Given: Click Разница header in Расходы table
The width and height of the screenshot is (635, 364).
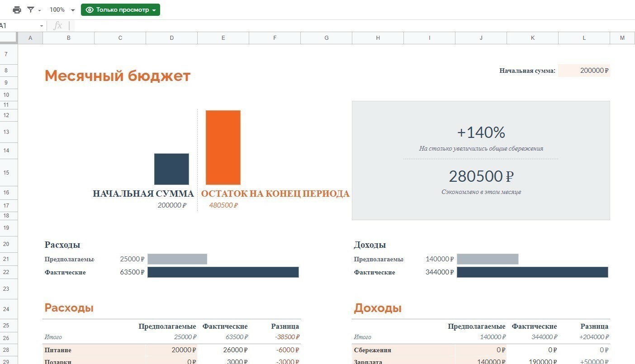Looking at the screenshot, I should click(285, 326).
